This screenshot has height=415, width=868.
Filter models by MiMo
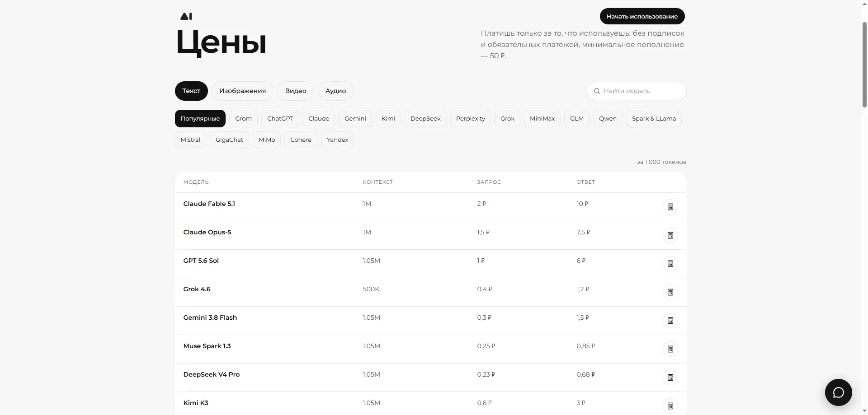(267, 140)
